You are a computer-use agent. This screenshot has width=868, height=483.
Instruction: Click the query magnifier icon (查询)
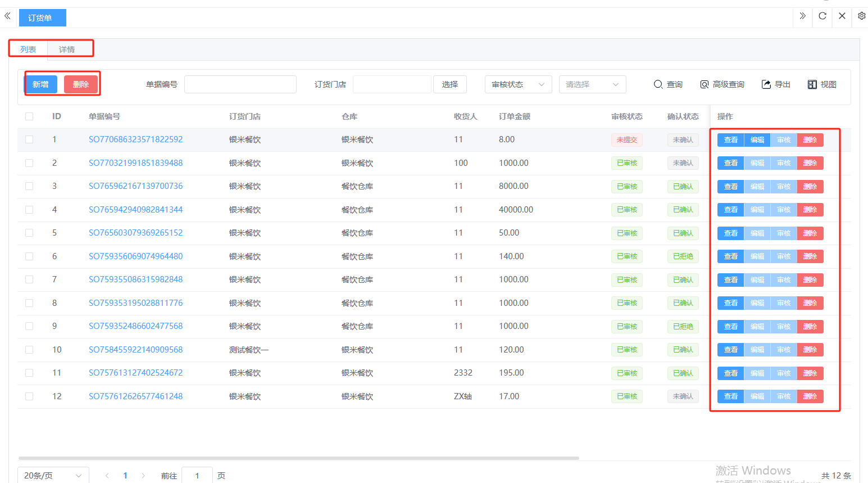(658, 84)
